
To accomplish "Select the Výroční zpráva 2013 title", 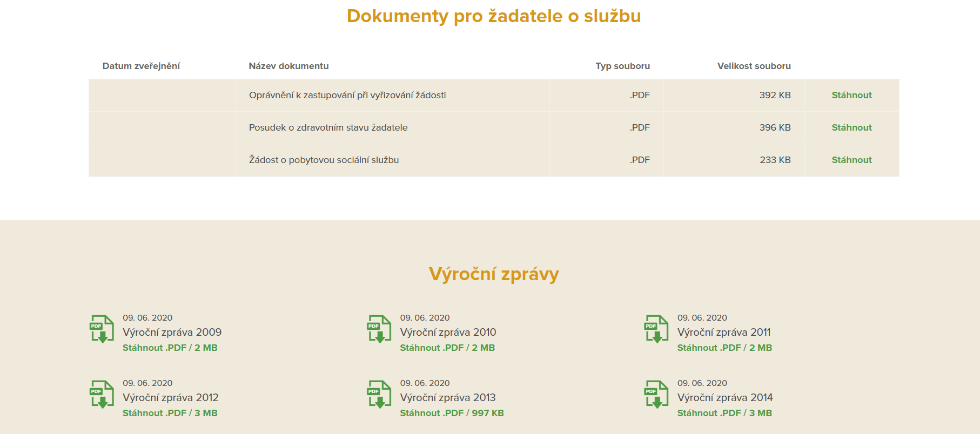I will pyautogui.click(x=447, y=397).
